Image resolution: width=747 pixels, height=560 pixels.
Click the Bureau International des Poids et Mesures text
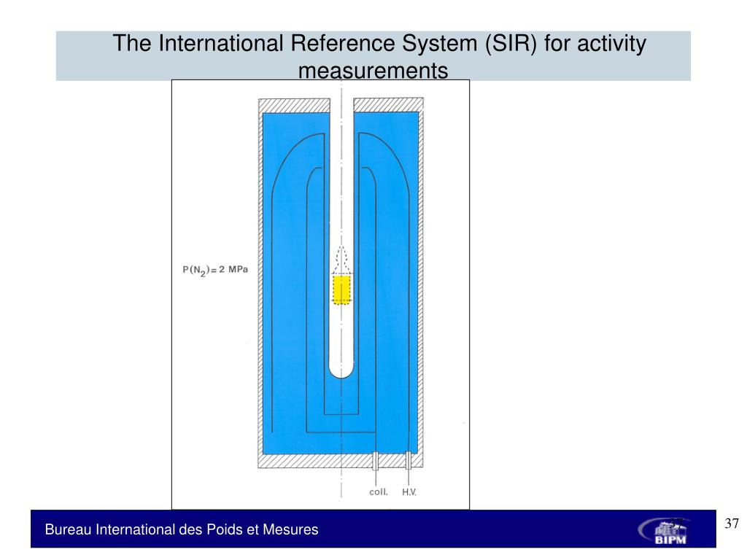click(182, 529)
